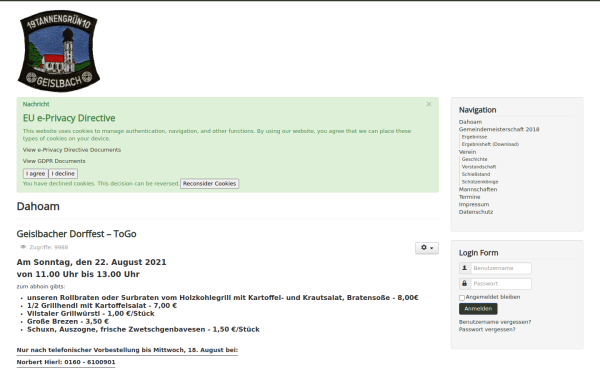Click the I decline cookie button
This screenshot has width=600, height=375.
(x=63, y=174)
